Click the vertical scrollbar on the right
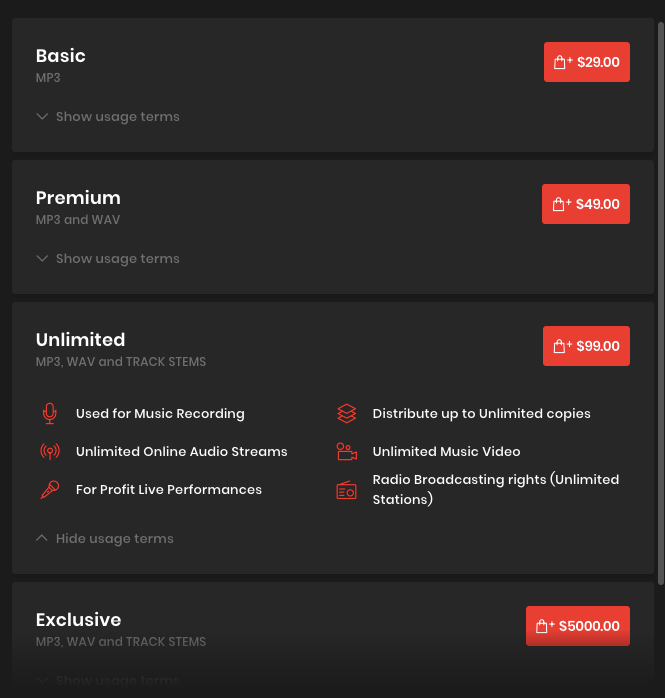This screenshot has width=665, height=698. point(660,300)
